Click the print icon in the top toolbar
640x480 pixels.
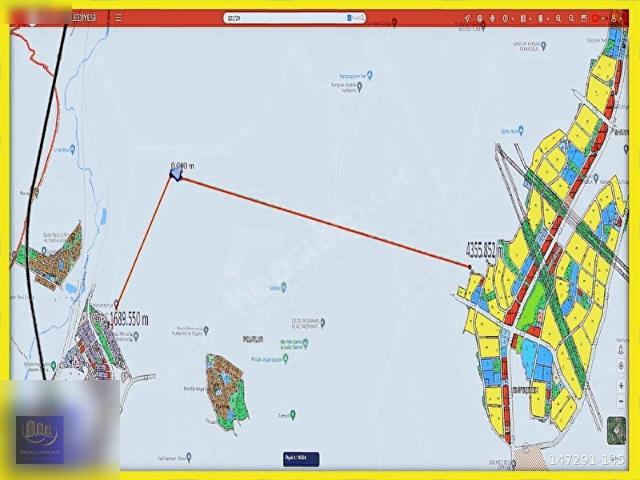pyautogui.click(x=583, y=18)
